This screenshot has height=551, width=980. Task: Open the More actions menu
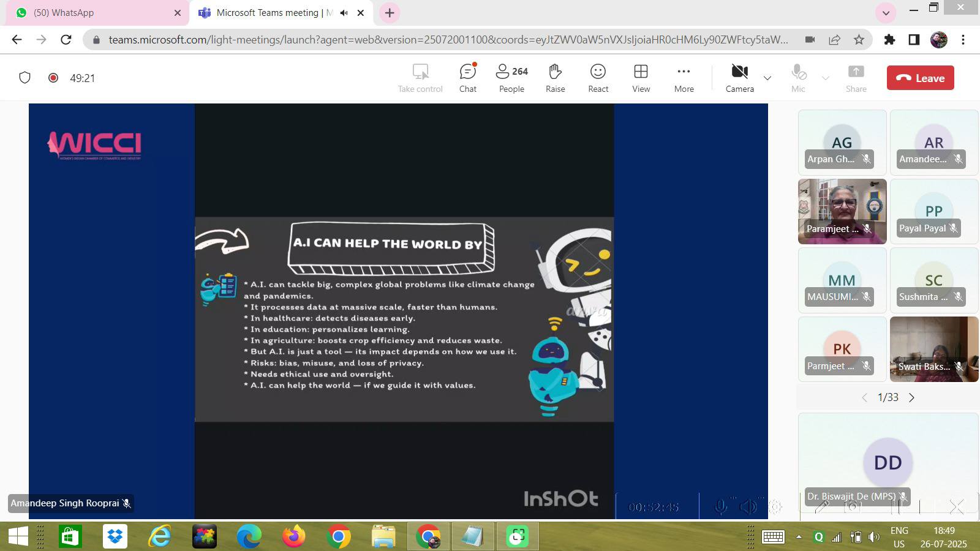[684, 78]
